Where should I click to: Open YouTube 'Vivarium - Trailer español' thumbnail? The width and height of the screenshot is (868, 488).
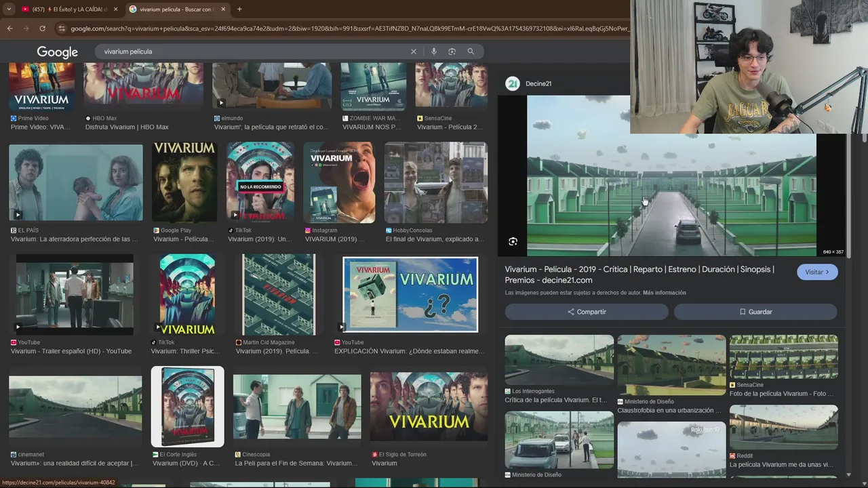(x=75, y=293)
